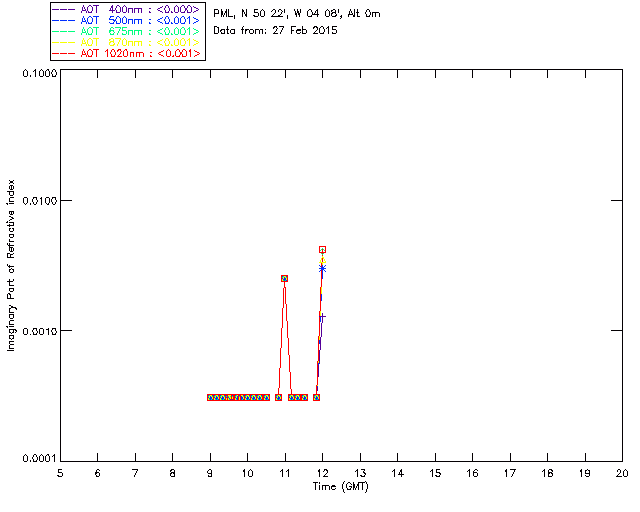Click the highest red square marker at time 12
This screenshot has height=512, width=640.
pyautogui.click(x=322, y=249)
